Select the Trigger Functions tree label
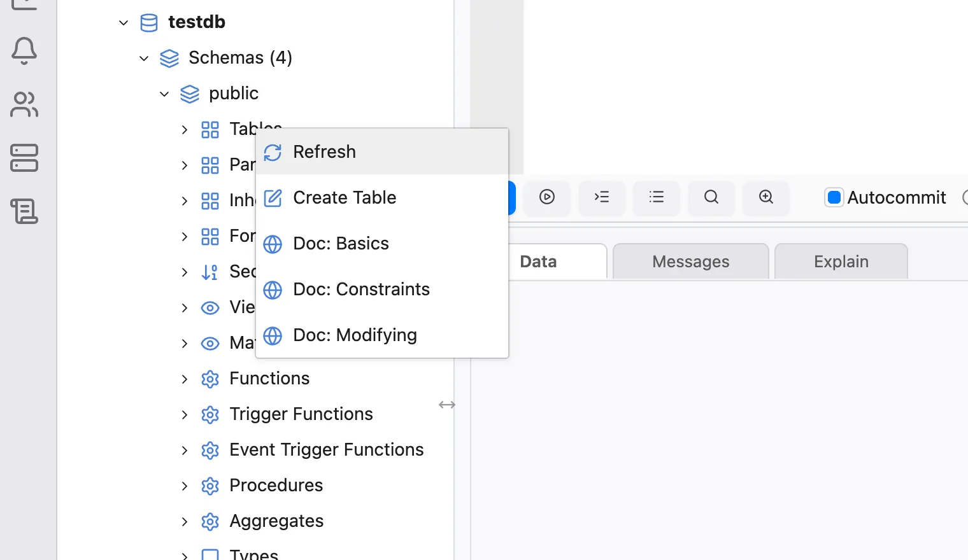Image resolution: width=968 pixels, height=560 pixels. click(301, 414)
